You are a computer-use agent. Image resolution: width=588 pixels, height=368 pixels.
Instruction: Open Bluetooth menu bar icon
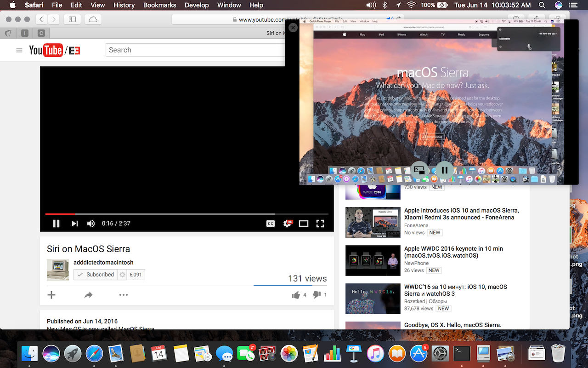coord(385,5)
